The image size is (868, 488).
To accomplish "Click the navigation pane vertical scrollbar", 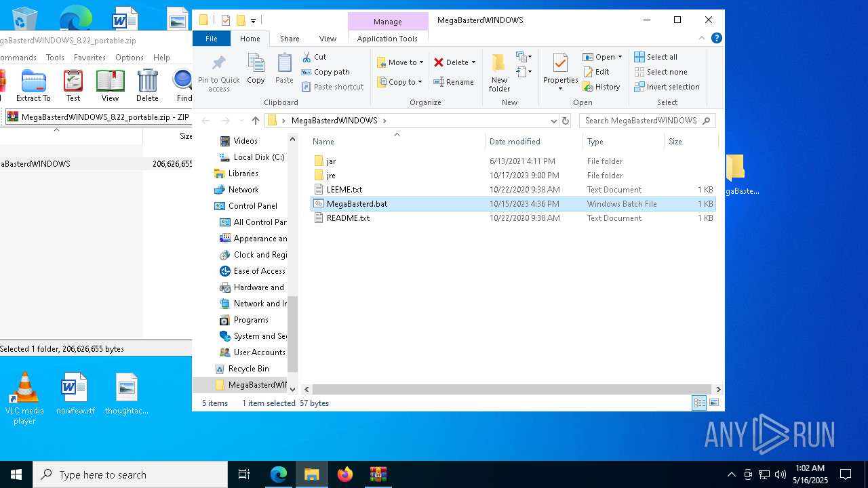I will (x=293, y=335).
